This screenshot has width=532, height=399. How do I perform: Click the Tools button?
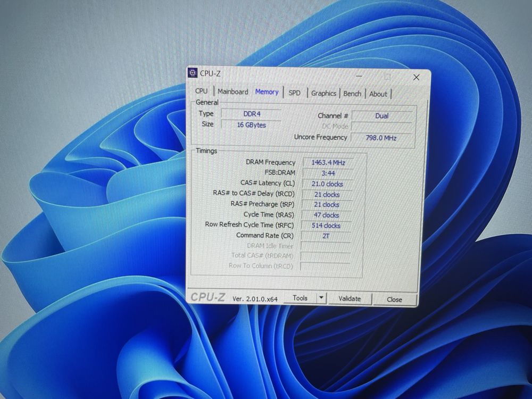click(x=300, y=298)
